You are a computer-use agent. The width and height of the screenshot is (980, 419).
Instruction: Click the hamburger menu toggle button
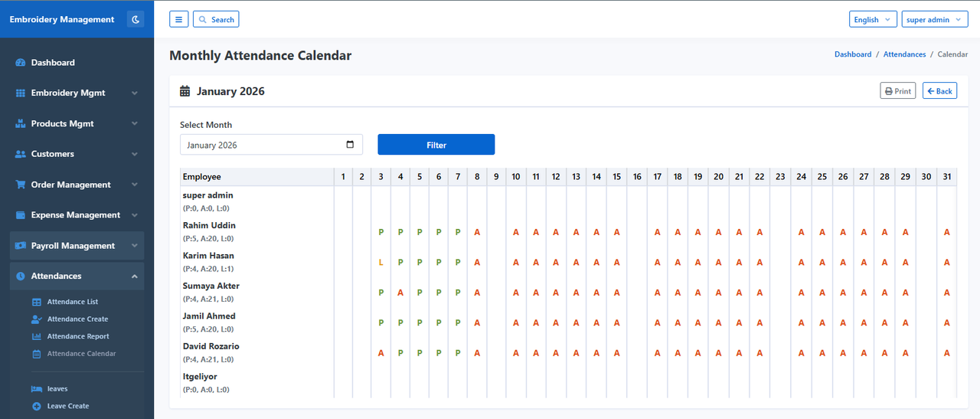click(178, 19)
